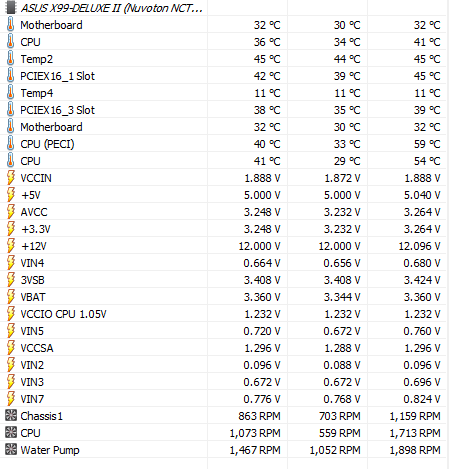Click the 12.096 V maximum value
449x469 pixels.
[419, 246]
